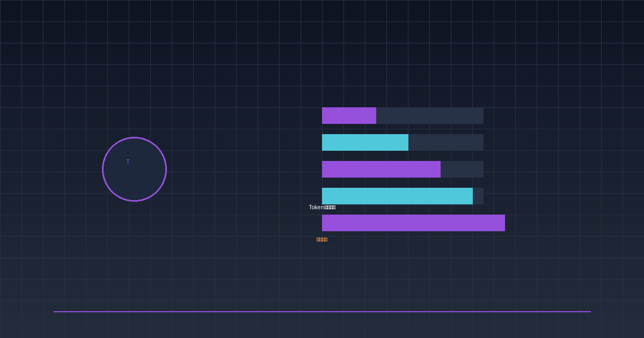Click the purple horizontal divider line

coord(322,311)
